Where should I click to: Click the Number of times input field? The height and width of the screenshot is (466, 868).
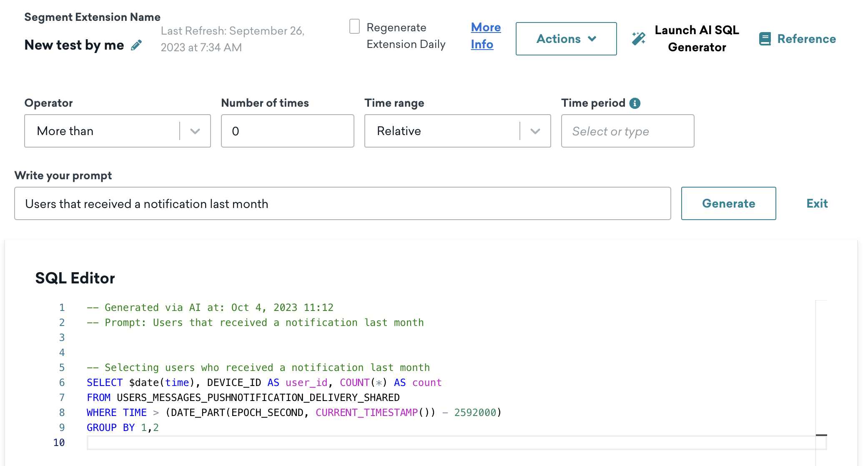288,130
